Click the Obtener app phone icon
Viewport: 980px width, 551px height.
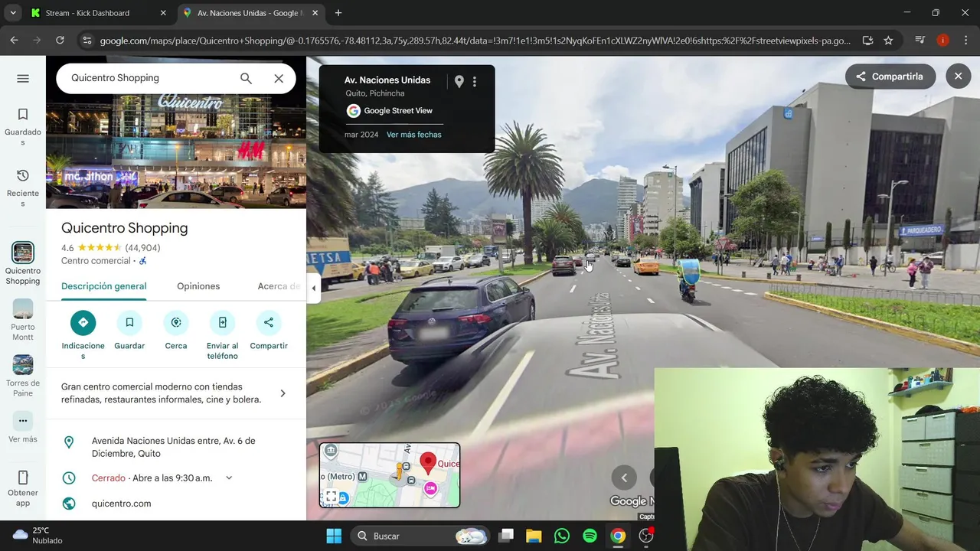(x=23, y=478)
